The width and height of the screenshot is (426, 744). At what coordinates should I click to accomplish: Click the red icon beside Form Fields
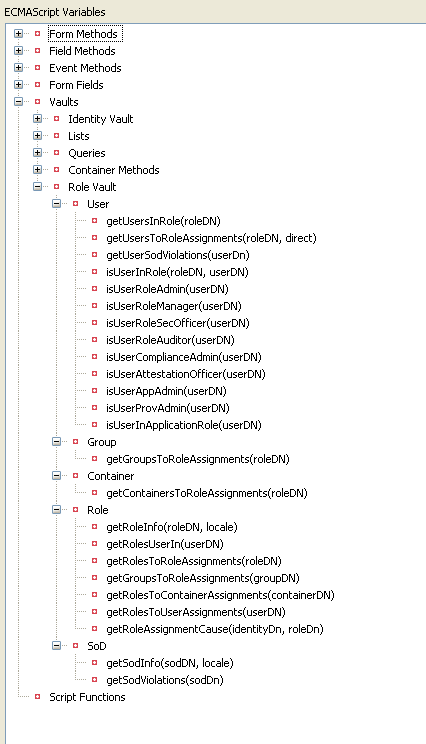tap(37, 85)
